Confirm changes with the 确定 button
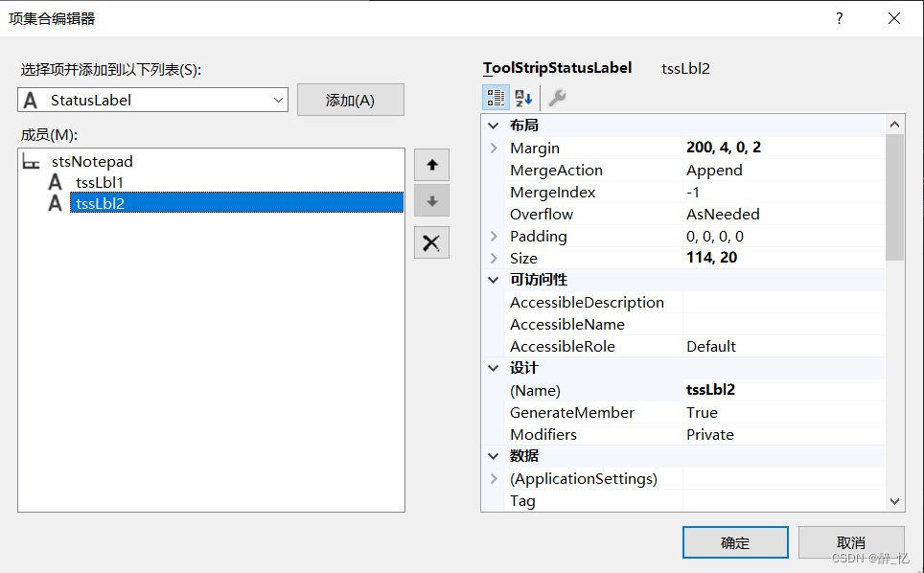Screen dimensions: 924x573 [x=735, y=542]
